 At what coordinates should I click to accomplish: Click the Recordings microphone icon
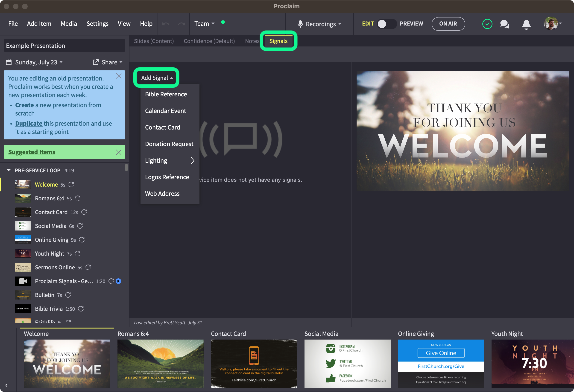point(300,24)
